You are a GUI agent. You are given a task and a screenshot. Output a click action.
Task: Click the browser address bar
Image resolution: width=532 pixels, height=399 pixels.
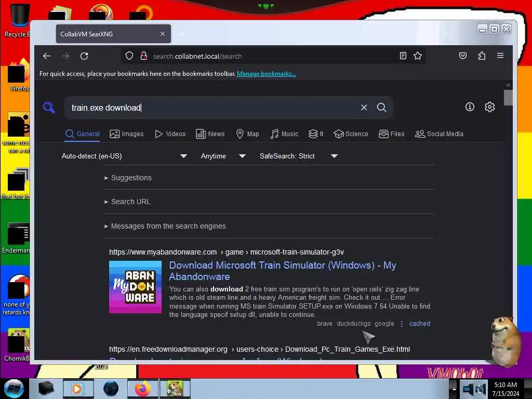(273, 56)
